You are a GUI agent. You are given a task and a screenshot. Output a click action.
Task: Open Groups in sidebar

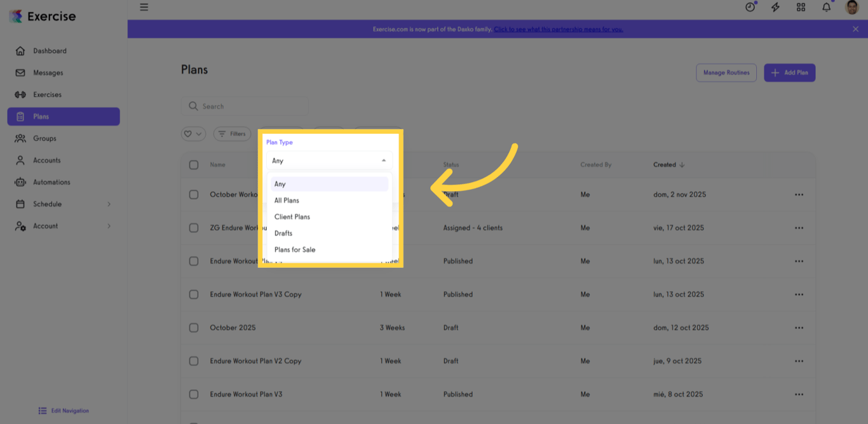[x=64, y=138]
